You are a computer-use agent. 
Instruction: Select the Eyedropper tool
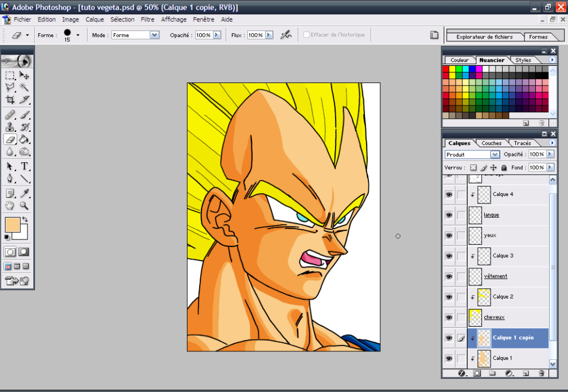24,193
